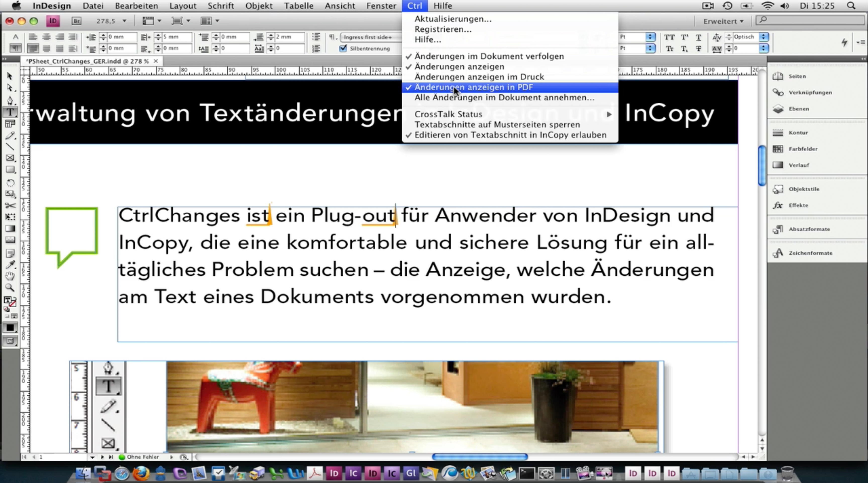The width and height of the screenshot is (868, 483).
Task: Open the Erweitert workspace dropdown
Action: click(723, 21)
